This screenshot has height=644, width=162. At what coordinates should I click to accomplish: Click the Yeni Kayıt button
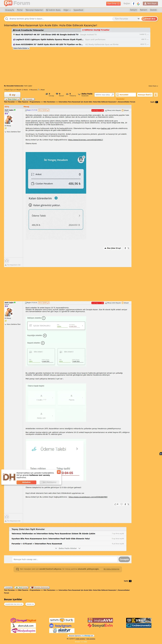(150, 4)
